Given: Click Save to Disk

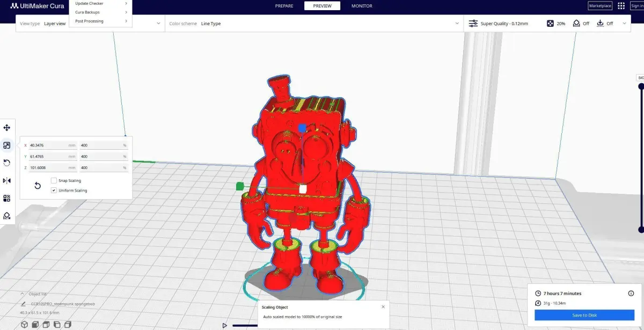Looking at the screenshot, I should pyautogui.click(x=584, y=315).
